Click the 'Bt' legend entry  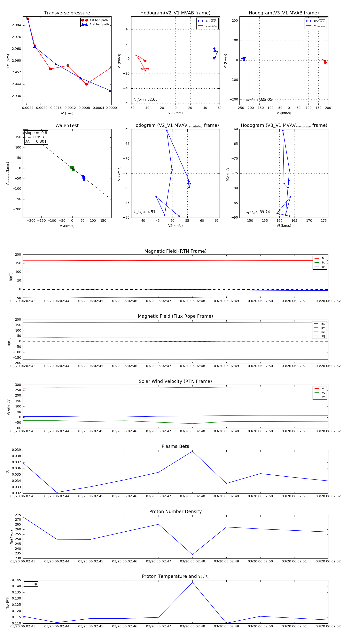pos(320,262)
